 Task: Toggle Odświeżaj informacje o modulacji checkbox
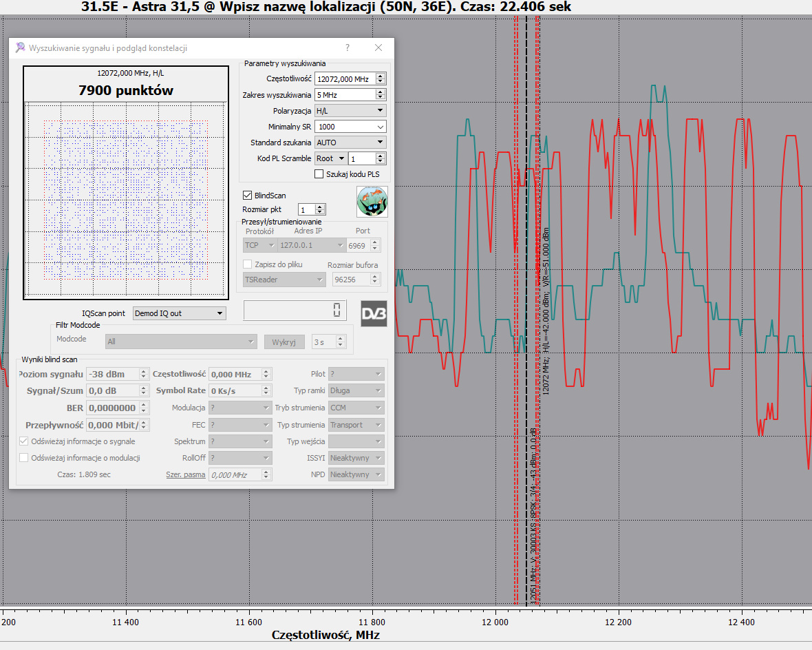pos(24,458)
